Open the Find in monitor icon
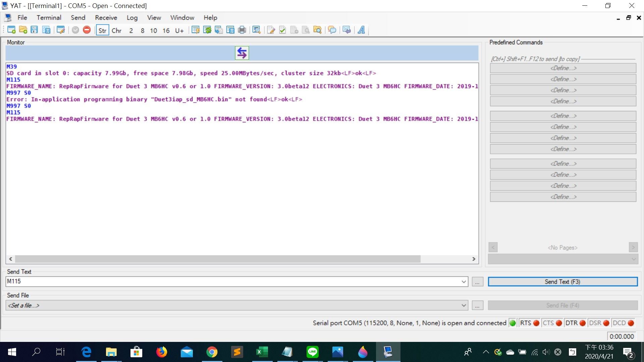Screen dimensions: 644x362 coord(257,30)
